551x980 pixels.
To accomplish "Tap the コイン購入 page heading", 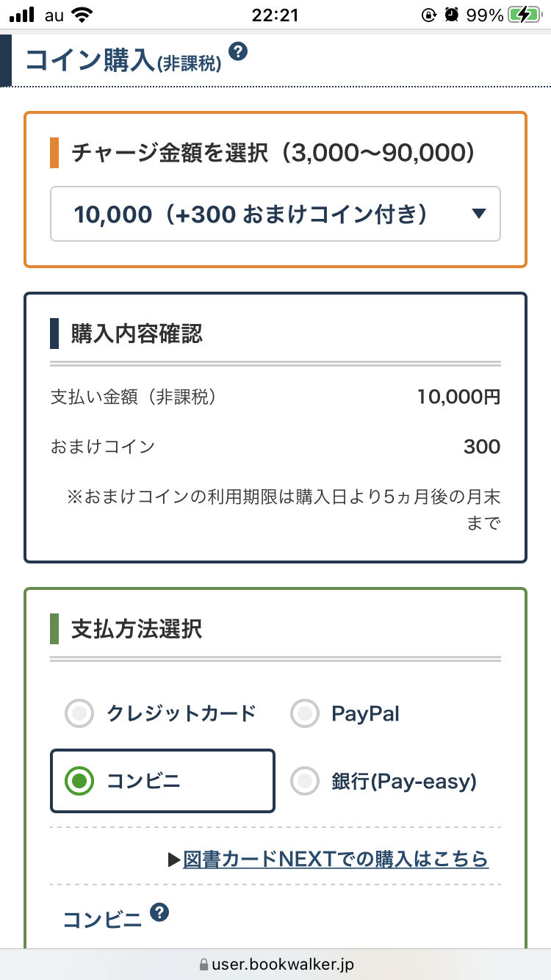I will click(x=88, y=60).
